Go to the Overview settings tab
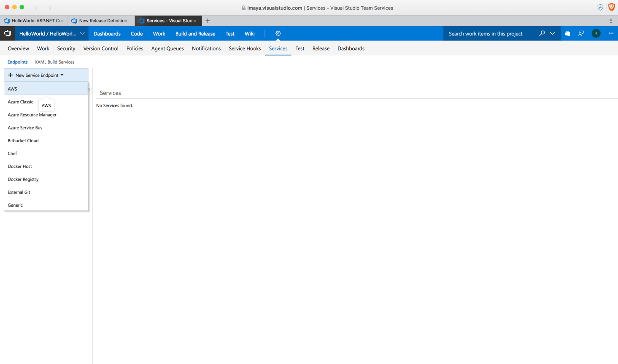 click(19, 49)
